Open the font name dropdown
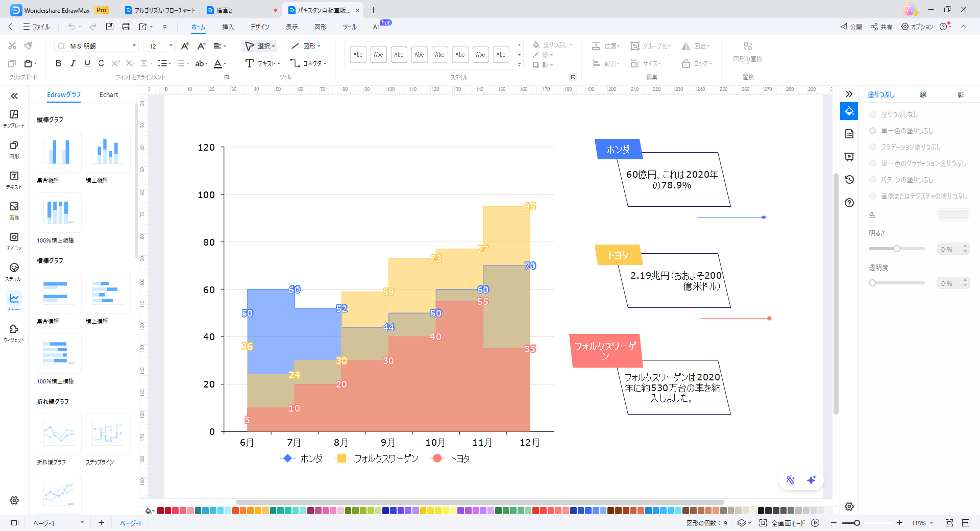 coord(134,46)
